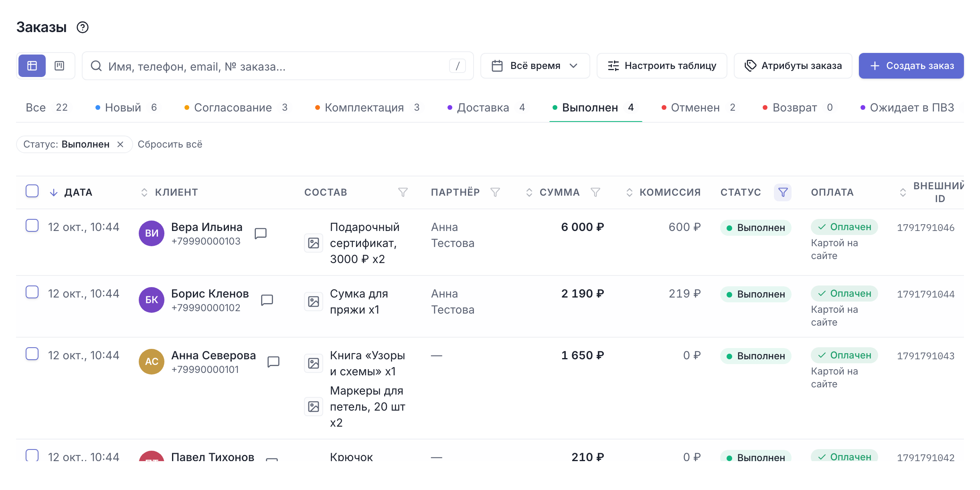Open the comment icon for Борис Кленов
The width and height of the screenshot is (980, 490).
pyautogui.click(x=267, y=300)
